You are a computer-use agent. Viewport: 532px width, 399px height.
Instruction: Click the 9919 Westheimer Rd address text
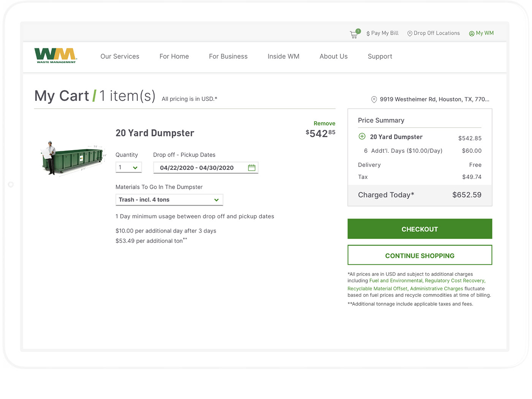click(x=434, y=99)
